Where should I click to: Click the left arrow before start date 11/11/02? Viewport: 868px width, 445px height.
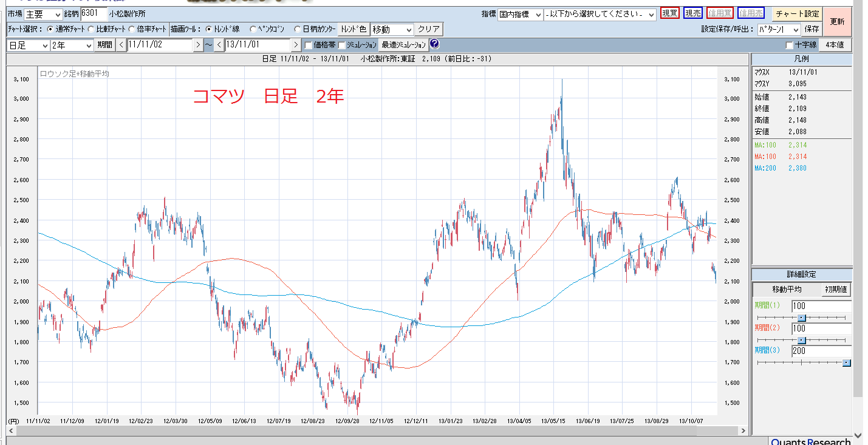(x=121, y=45)
